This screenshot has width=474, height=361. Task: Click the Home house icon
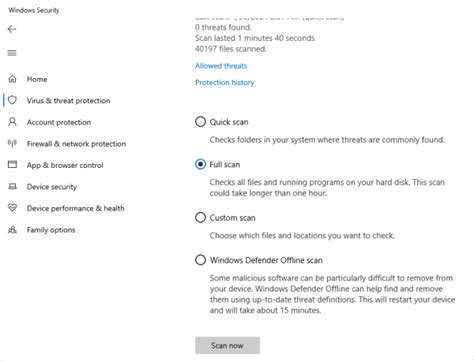coord(12,79)
